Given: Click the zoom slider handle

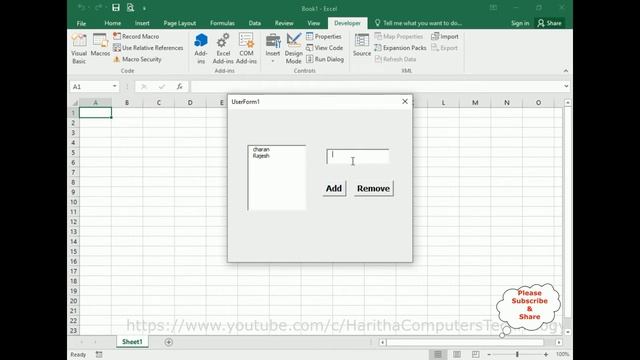Looking at the screenshot, I should tap(517, 354).
